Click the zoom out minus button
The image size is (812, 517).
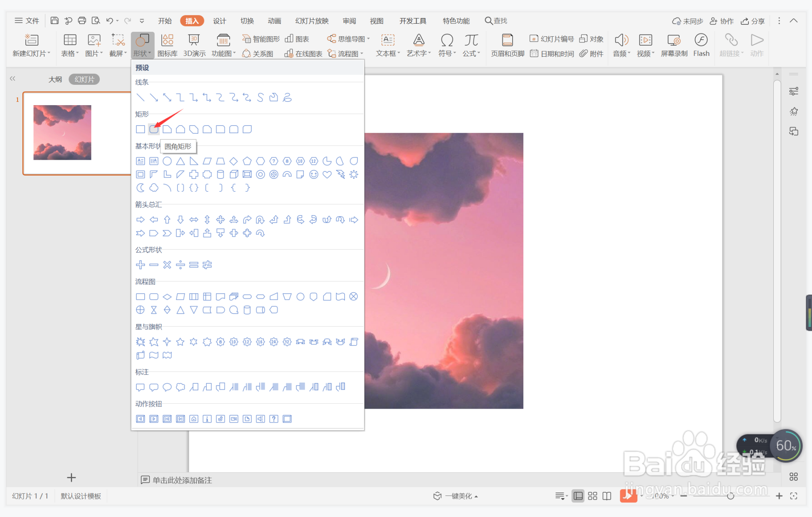point(684,496)
